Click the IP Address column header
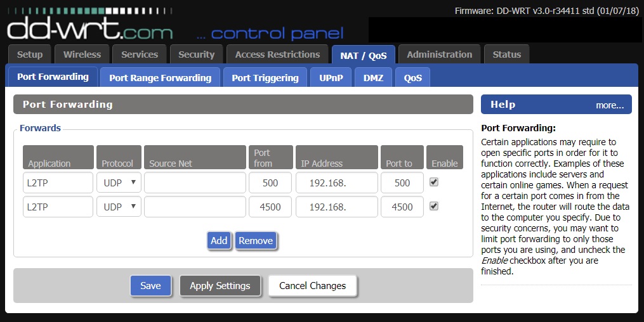Screen dimensions: 644x322 click(337, 157)
